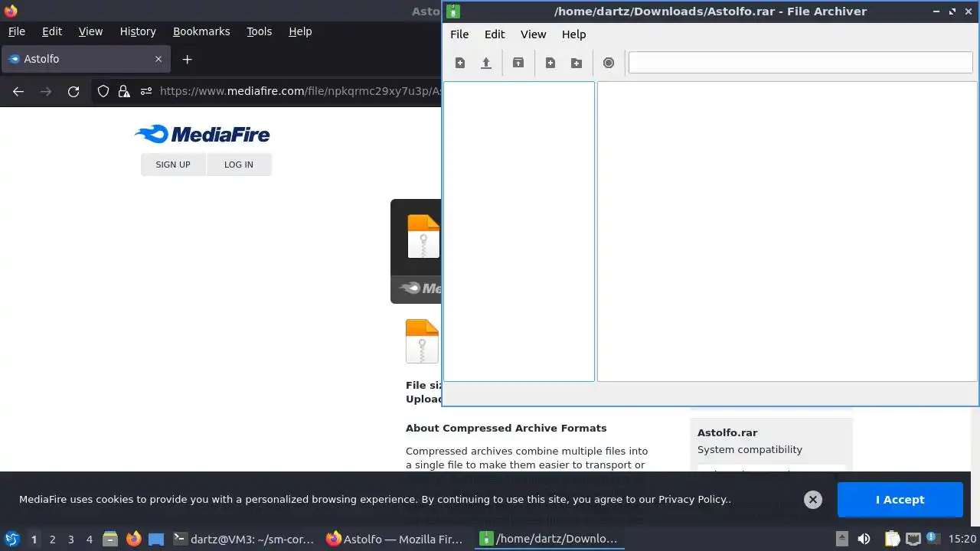Open Firefox History menu

(138, 31)
